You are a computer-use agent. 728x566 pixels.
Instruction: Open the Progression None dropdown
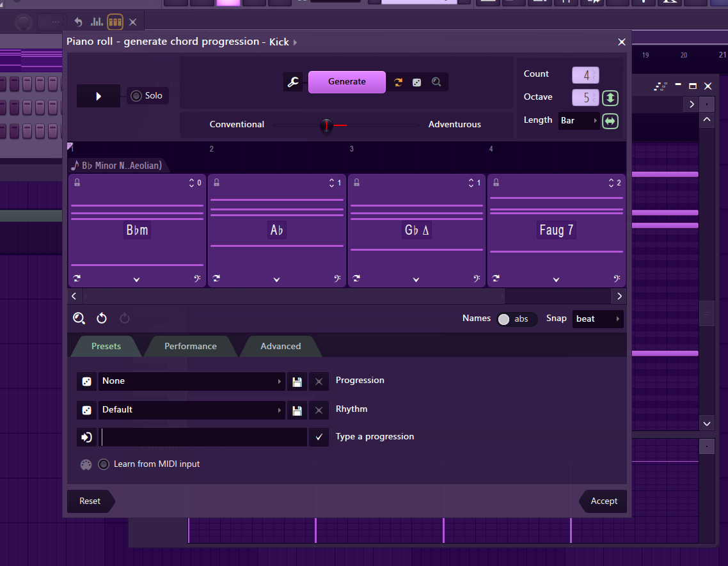[x=191, y=381]
